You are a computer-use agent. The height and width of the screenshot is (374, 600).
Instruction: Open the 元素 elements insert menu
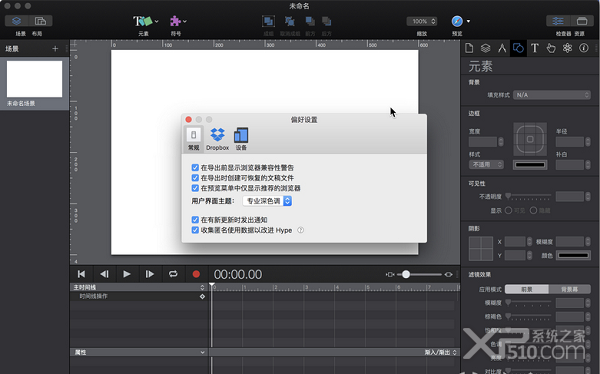(145, 21)
